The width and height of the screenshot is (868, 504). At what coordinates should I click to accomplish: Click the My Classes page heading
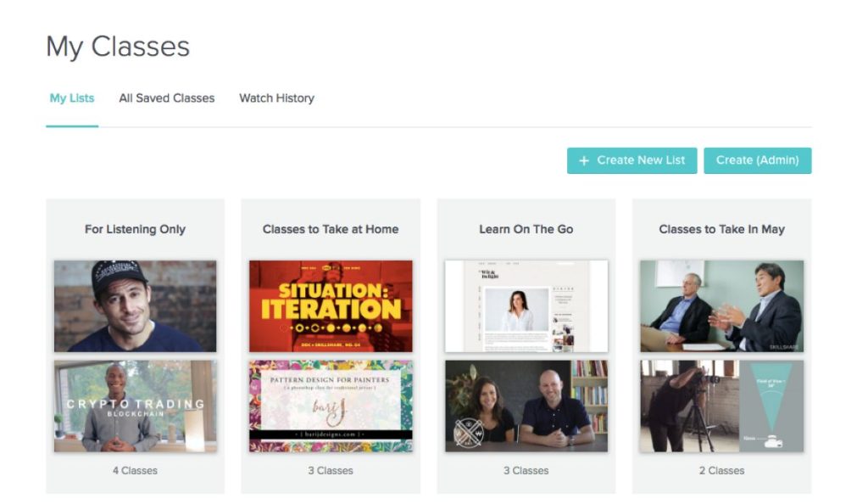click(x=117, y=48)
